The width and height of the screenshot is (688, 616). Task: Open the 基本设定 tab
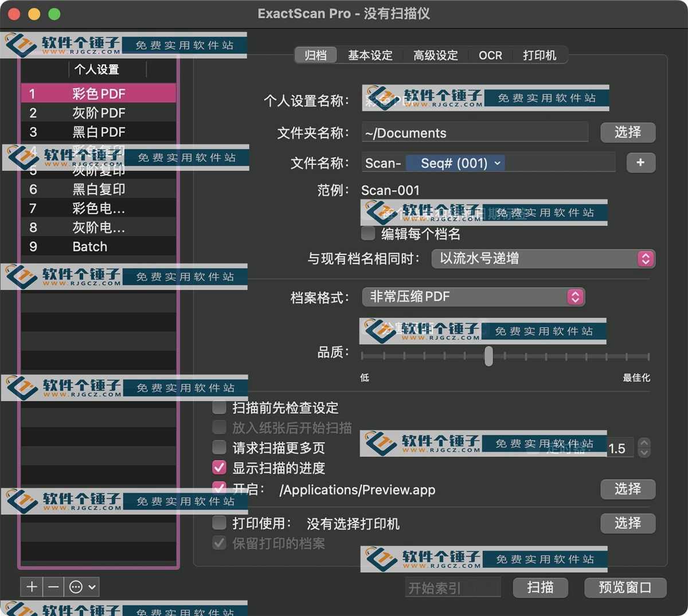pos(370,55)
